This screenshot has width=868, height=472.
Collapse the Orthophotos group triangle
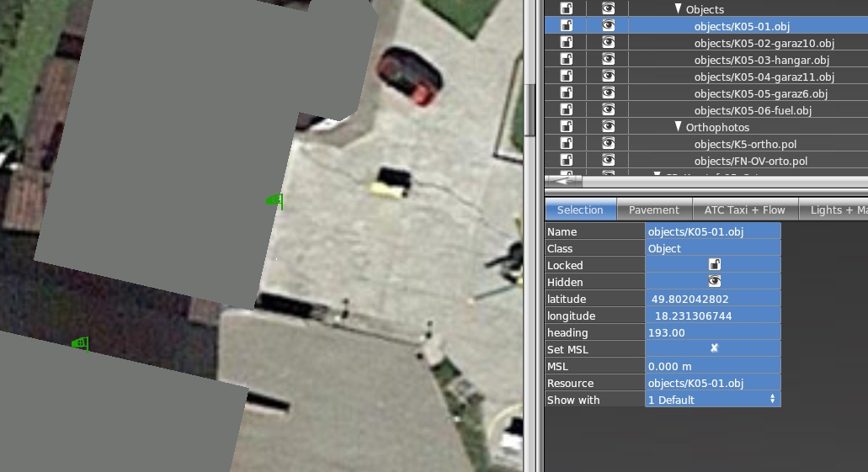[x=678, y=127]
